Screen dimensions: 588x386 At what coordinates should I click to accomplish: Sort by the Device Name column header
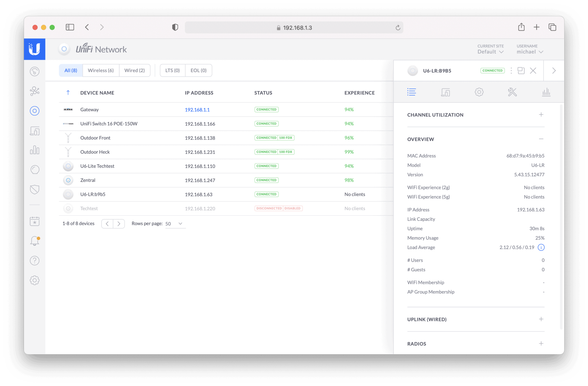pyautogui.click(x=97, y=93)
